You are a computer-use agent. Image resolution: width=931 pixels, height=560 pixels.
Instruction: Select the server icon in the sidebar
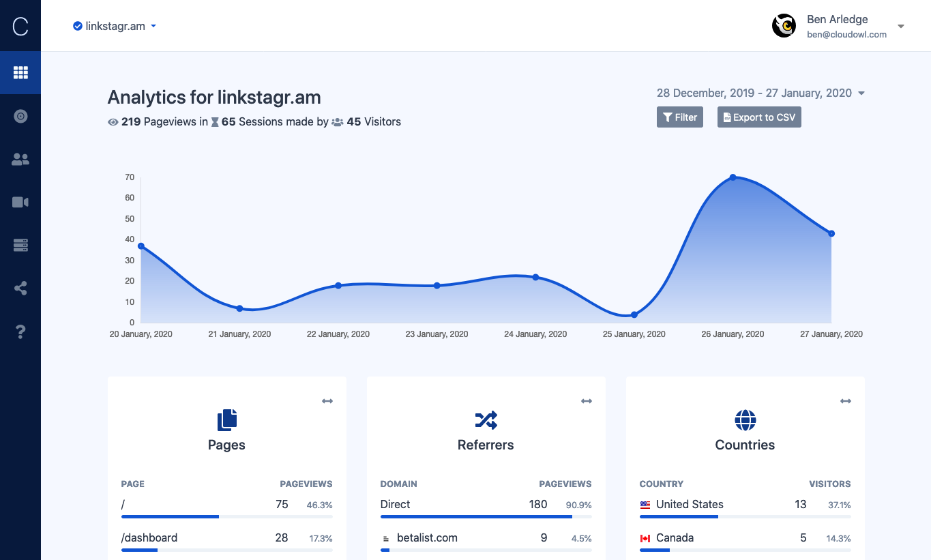20,245
